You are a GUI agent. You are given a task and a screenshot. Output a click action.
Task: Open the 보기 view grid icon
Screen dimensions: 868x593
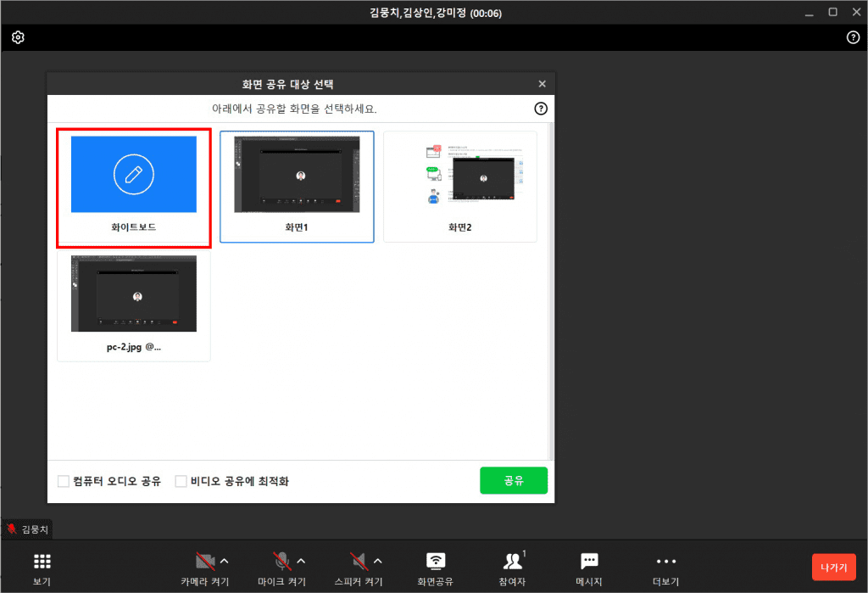point(42,562)
